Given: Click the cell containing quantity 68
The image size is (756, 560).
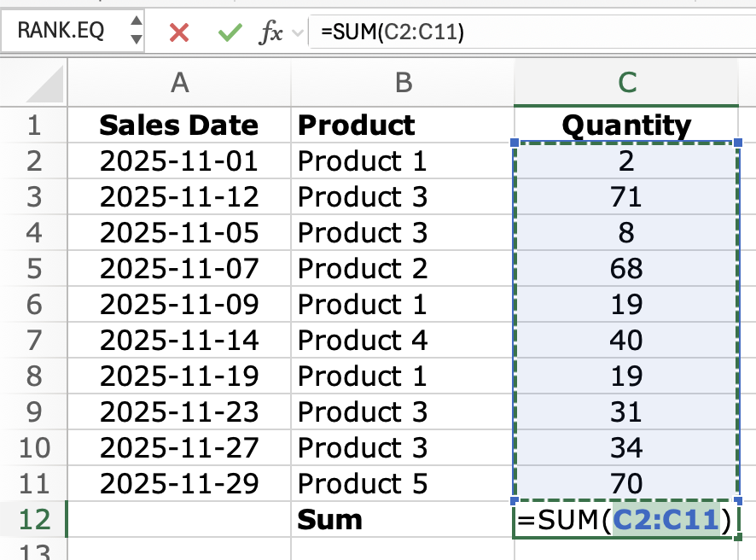Looking at the screenshot, I should click(627, 269).
